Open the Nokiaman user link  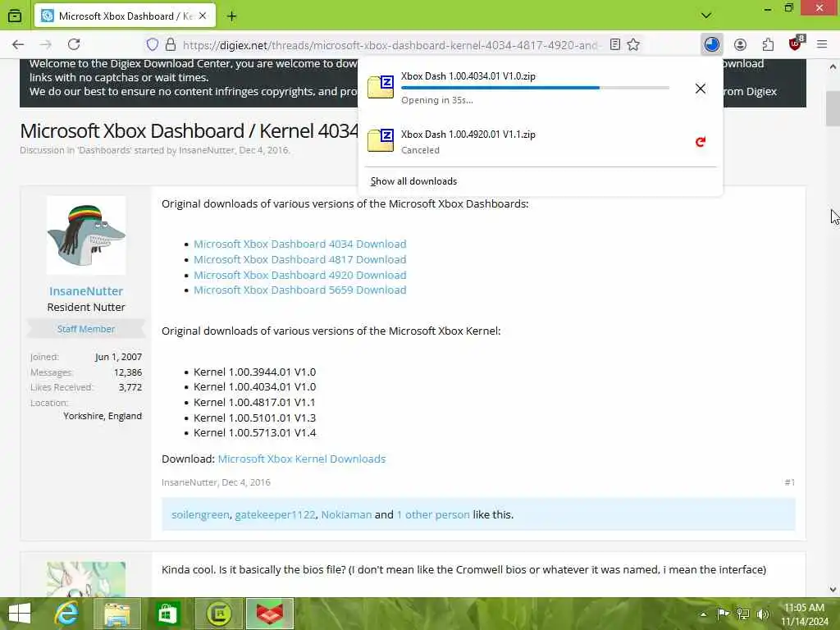[346, 514]
